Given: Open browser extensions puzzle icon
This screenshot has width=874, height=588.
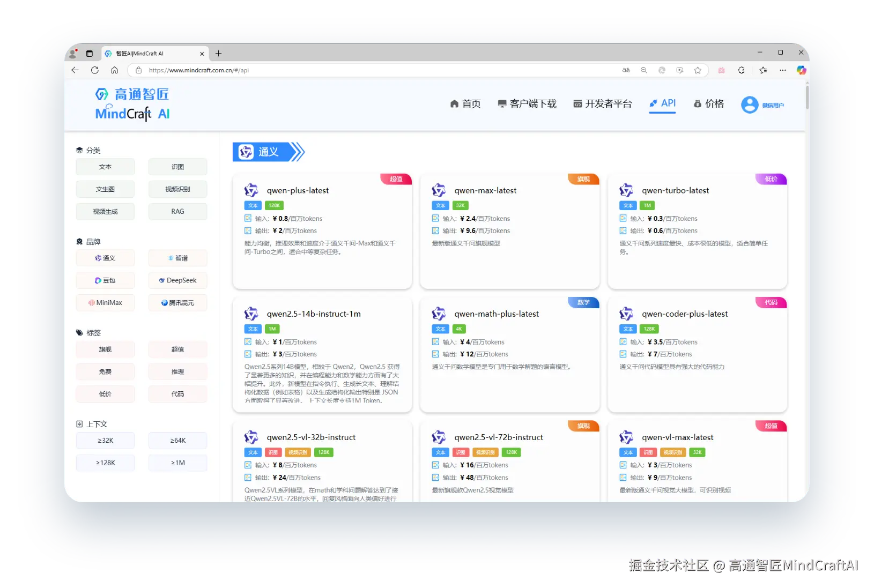Looking at the screenshot, I should [x=742, y=70].
